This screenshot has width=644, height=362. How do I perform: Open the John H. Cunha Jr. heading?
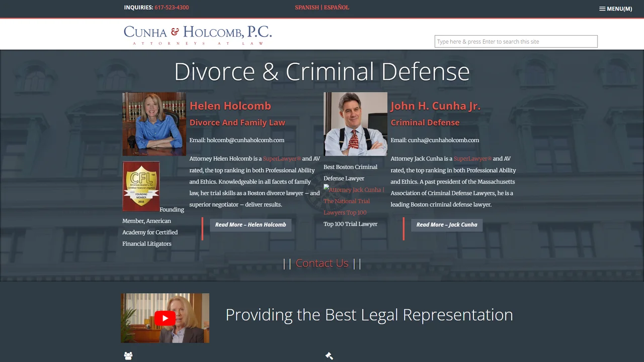(436, 106)
